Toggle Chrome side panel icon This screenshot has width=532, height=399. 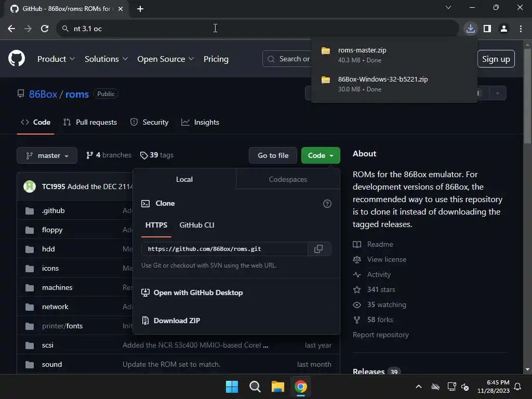(487, 29)
